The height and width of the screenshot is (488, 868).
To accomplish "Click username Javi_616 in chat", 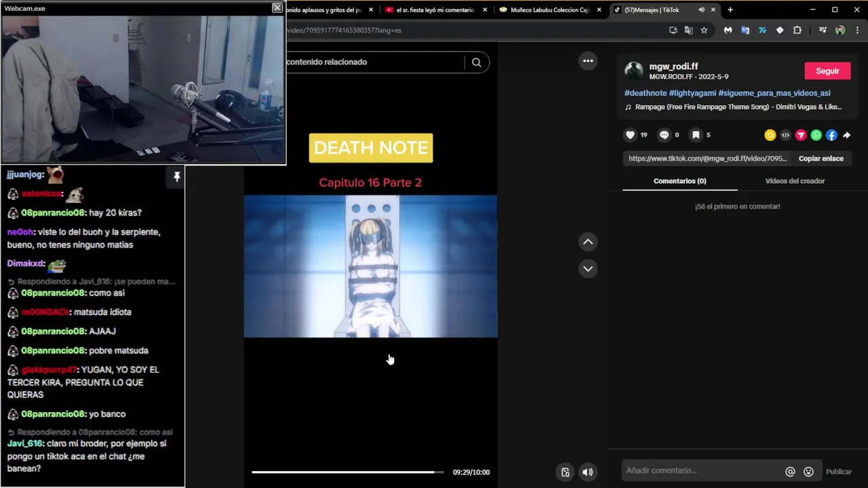I will [x=25, y=443].
